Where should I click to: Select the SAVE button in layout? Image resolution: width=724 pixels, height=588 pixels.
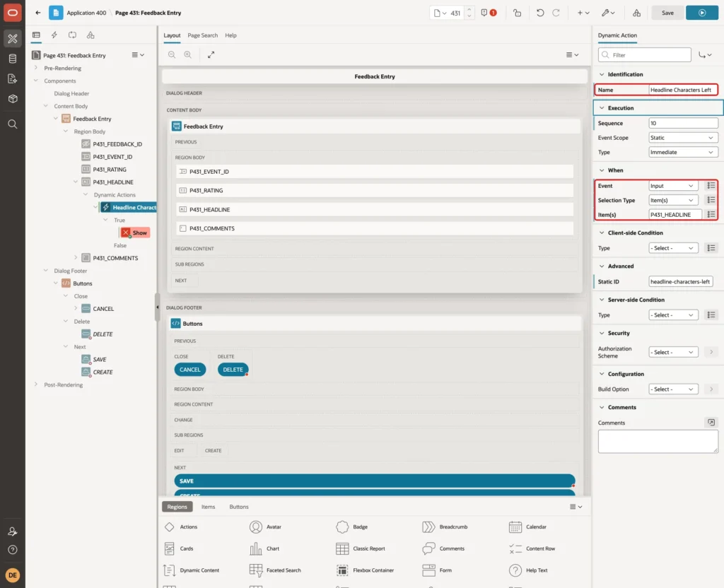375,481
